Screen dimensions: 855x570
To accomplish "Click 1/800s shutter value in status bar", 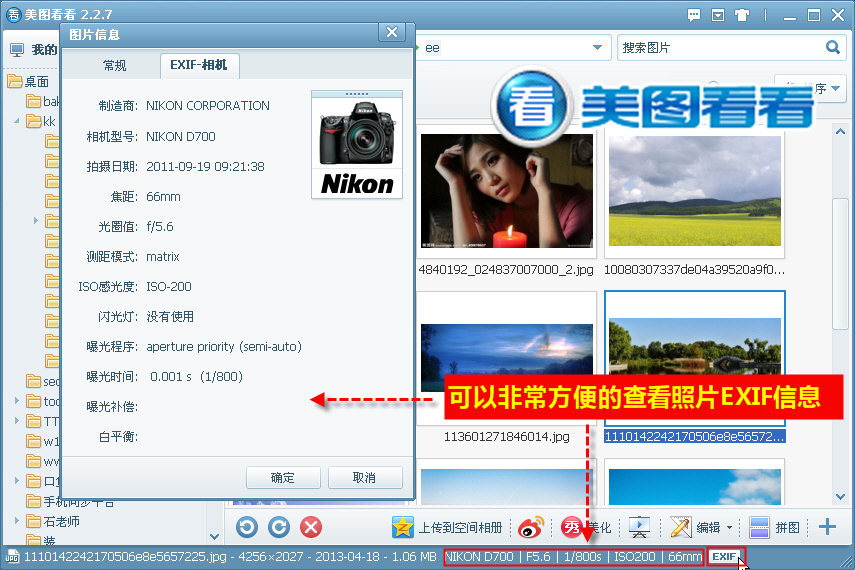I will tap(582, 556).
